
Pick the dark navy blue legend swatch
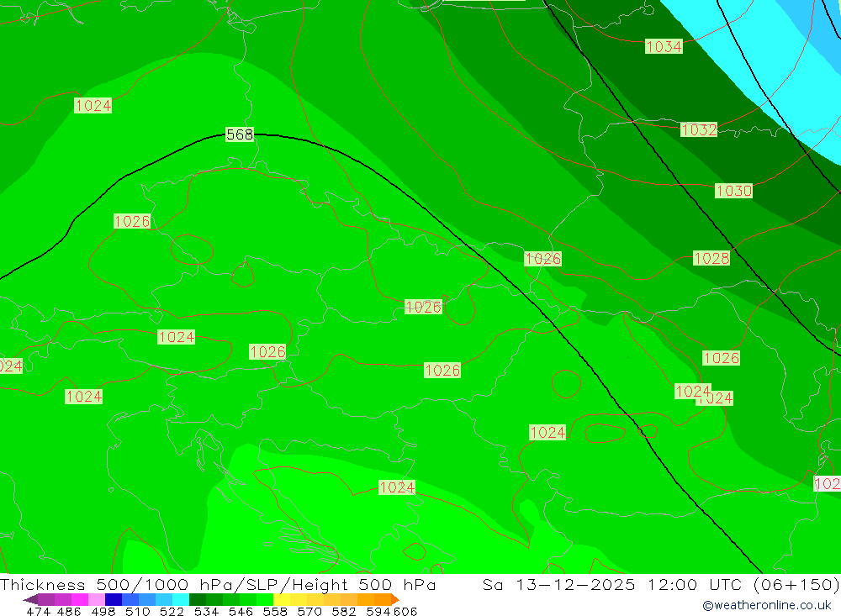(114, 599)
